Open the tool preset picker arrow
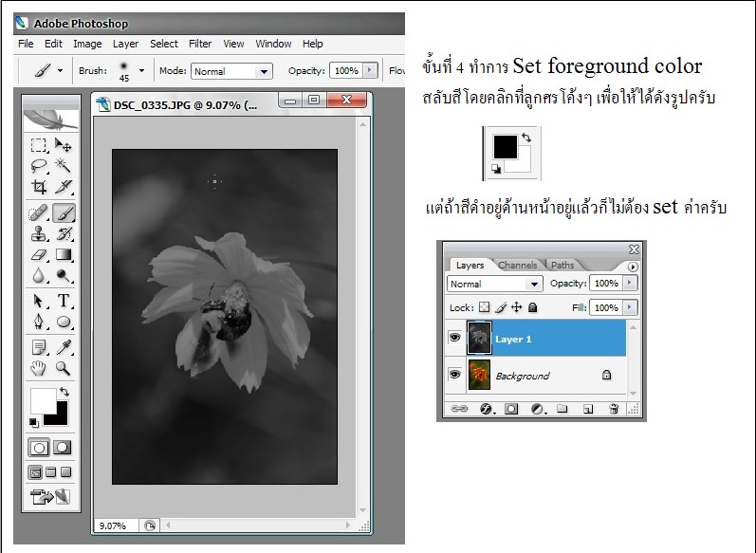This screenshot has width=756, height=553. click(x=60, y=70)
